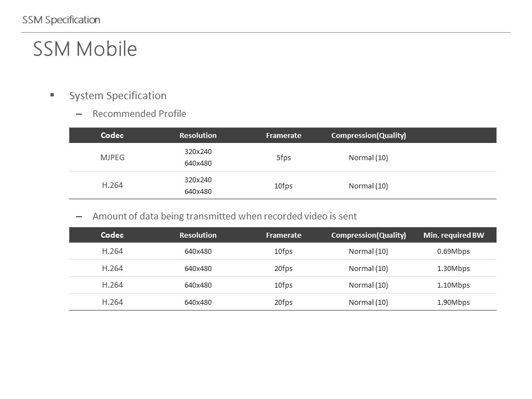Click "10fps" in the 1.10Mbps row
Image resolution: width=532 pixels, height=399 pixels.
pyautogui.click(x=284, y=285)
